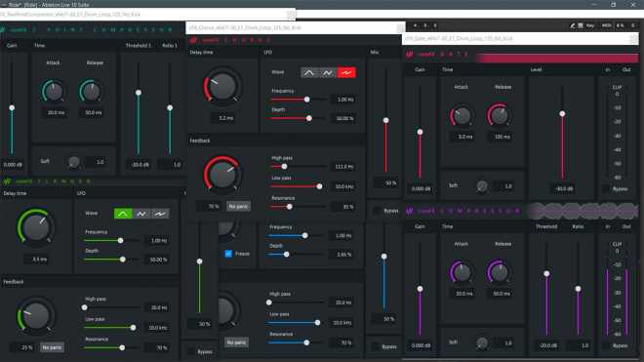Select the sawtooth wave in Chorus LFO
Image resolution: width=644 pixels, height=362 pixels.
(x=327, y=73)
